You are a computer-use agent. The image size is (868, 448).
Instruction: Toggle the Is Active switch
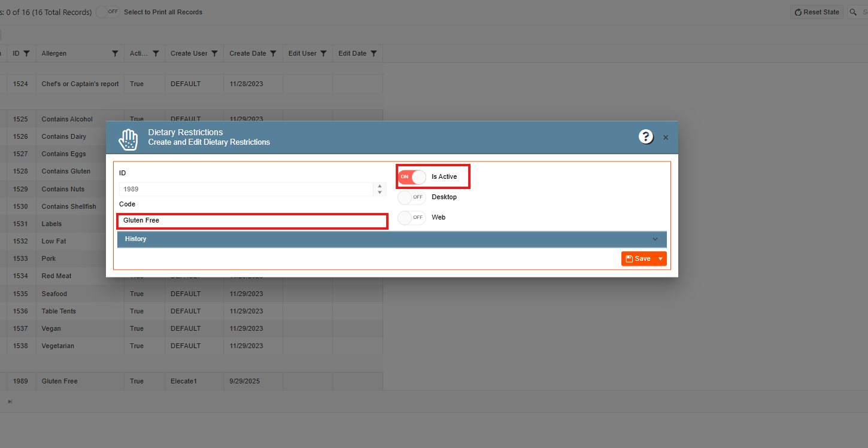(412, 176)
